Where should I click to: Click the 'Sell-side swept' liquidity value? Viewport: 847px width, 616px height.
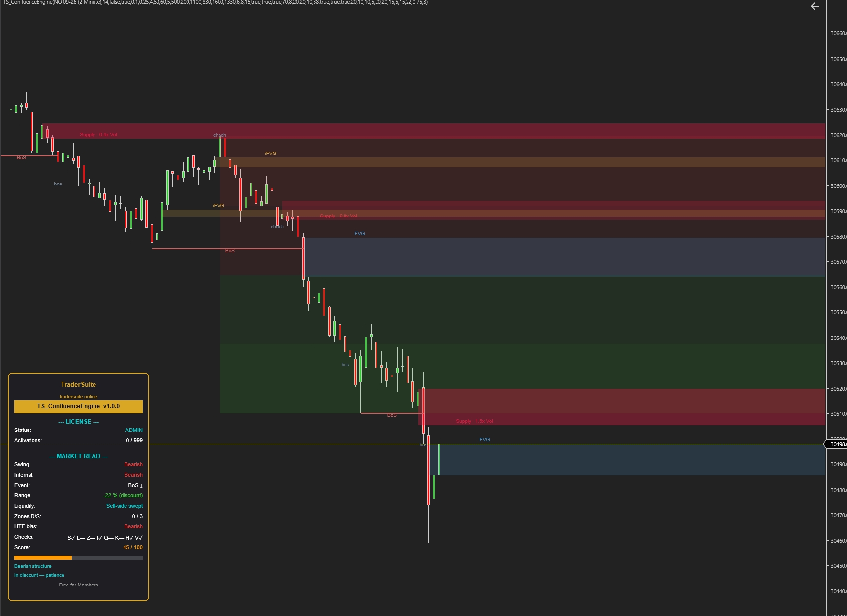click(x=125, y=506)
